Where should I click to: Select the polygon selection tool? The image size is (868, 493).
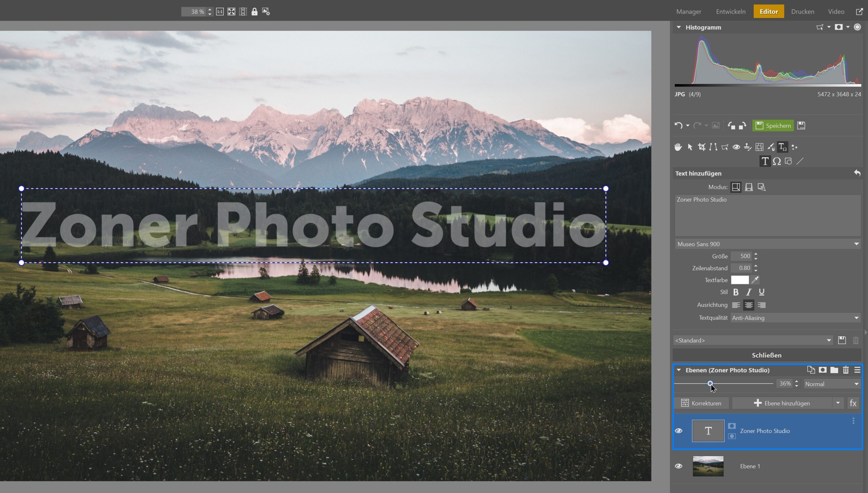725,147
